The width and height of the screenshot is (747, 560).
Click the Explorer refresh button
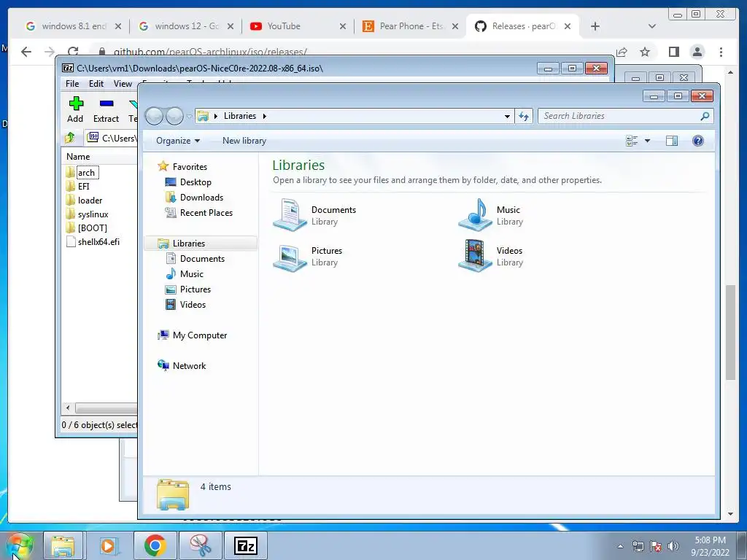tap(524, 116)
